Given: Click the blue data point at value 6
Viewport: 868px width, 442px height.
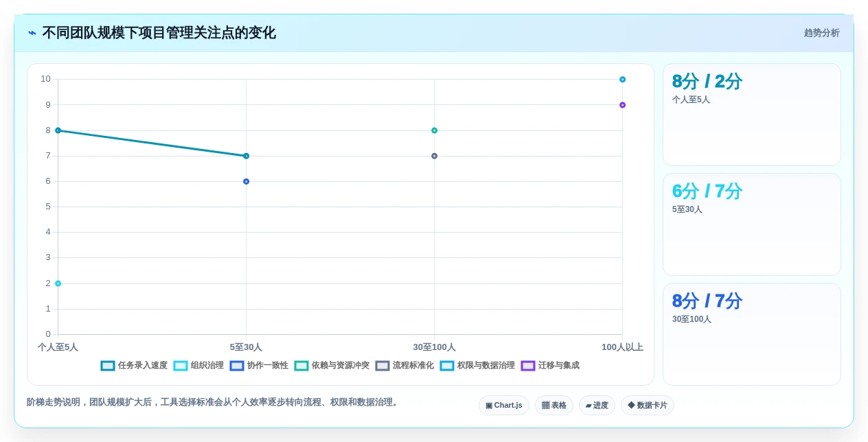Looking at the screenshot, I should 247,182.
